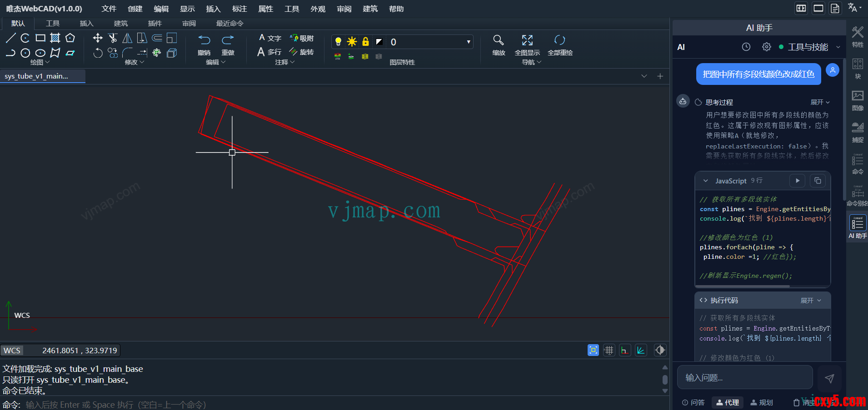Open the Block (块) side panel

[x=858, y=69]
